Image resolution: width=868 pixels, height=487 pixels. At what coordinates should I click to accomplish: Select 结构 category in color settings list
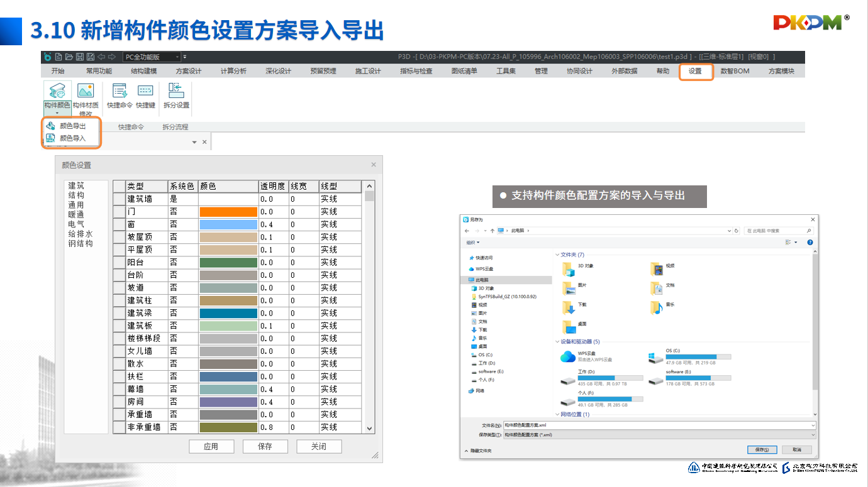point(76,195)
